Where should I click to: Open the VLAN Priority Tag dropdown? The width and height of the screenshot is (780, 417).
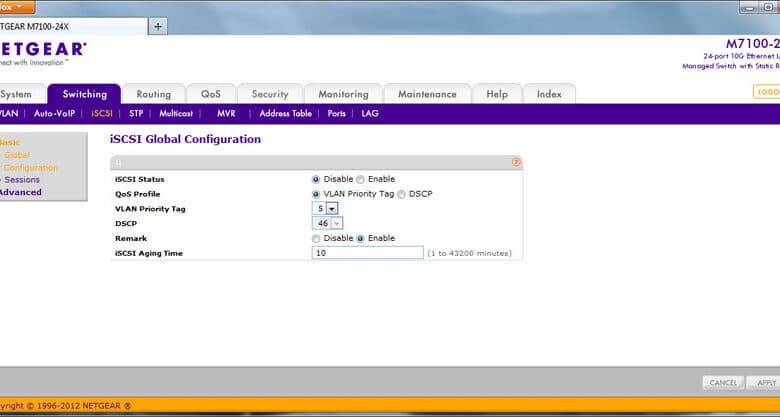(x=325, y=208)
